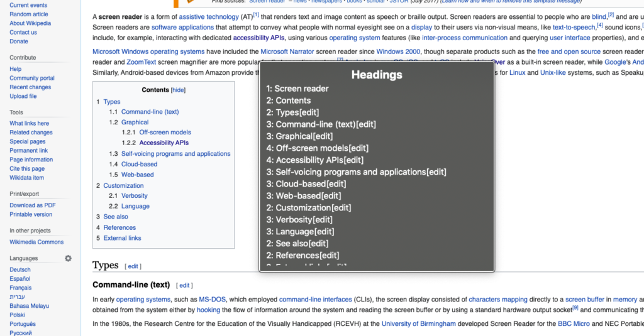
Task: Jump to 'Off-screen models' in Contents box
Action: click(165, 132)
